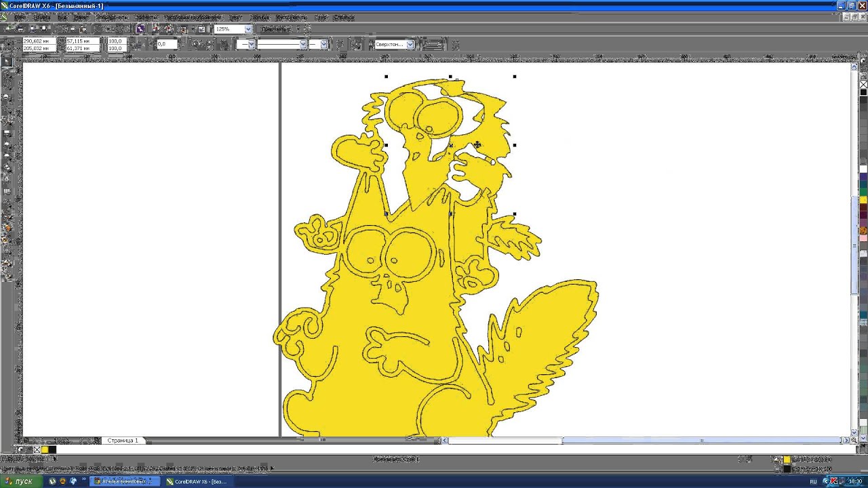Click the Save icon in standard toolbar

point(33,29)
